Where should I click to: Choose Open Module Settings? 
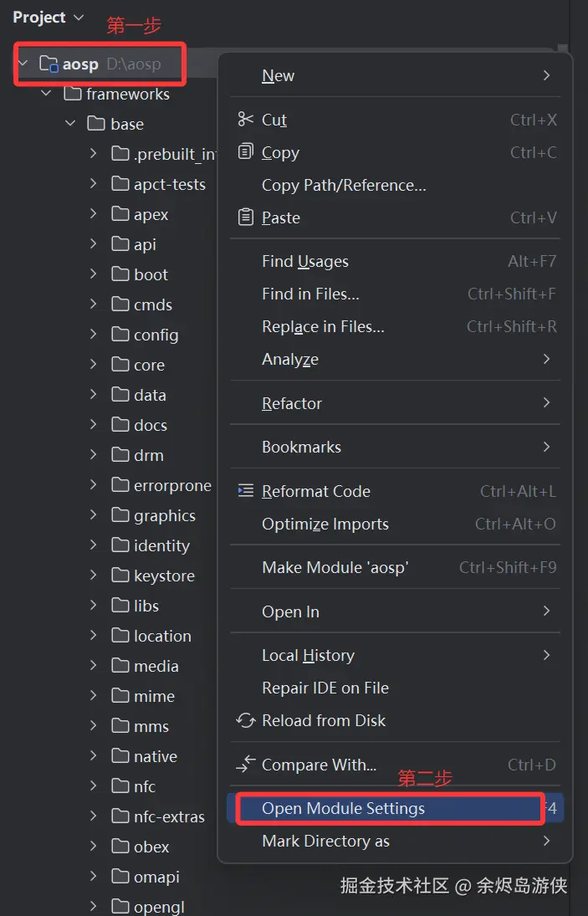tap(343, 809)
